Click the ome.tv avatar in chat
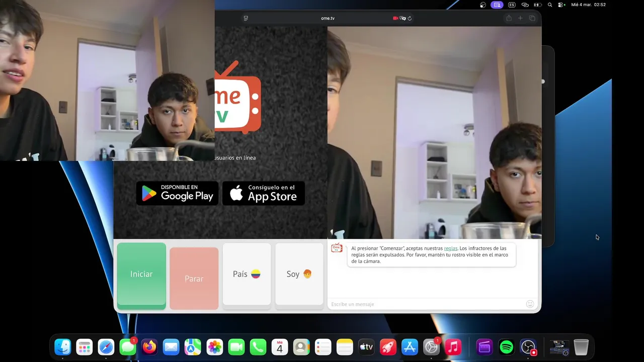 pyautogui.click(x=337, y=248)
